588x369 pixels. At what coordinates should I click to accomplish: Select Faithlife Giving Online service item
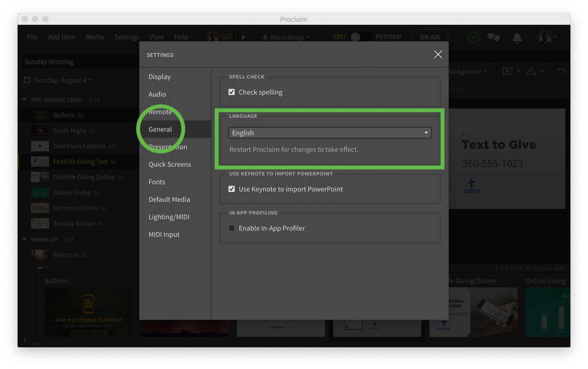(x=78, y=177)
